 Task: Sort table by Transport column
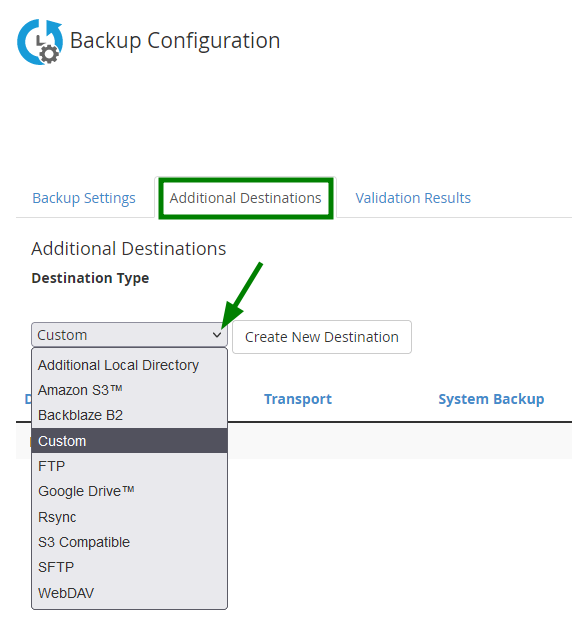[x=298, y=399]
